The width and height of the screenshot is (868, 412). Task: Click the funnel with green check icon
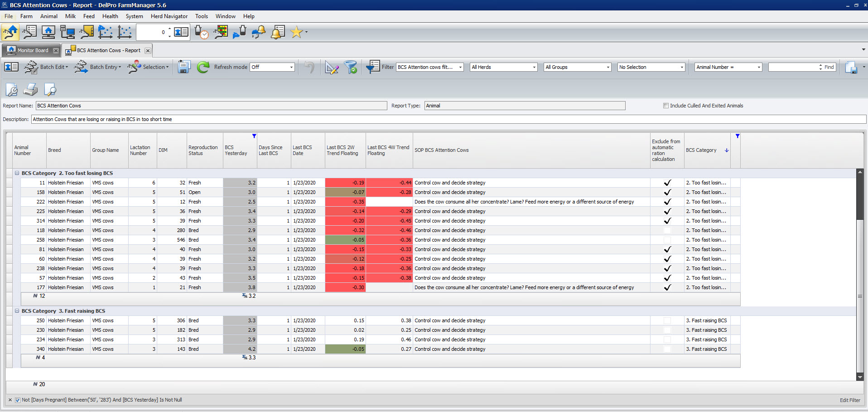pos(351,67)
